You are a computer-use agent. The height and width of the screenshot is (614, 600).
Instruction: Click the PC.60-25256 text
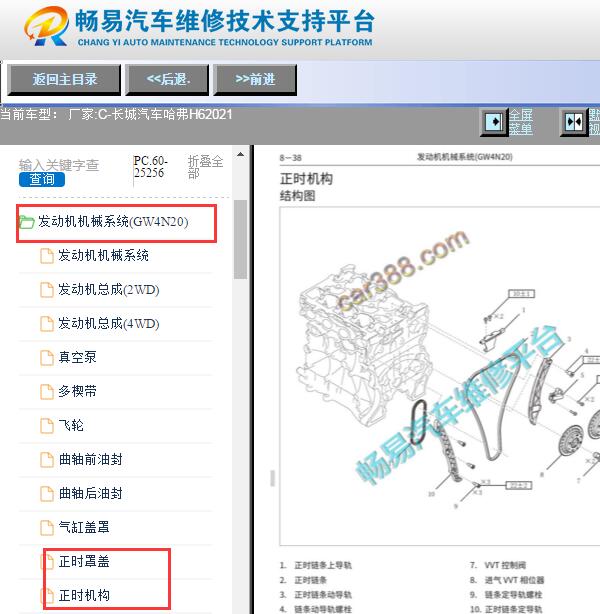click(151, 166)
